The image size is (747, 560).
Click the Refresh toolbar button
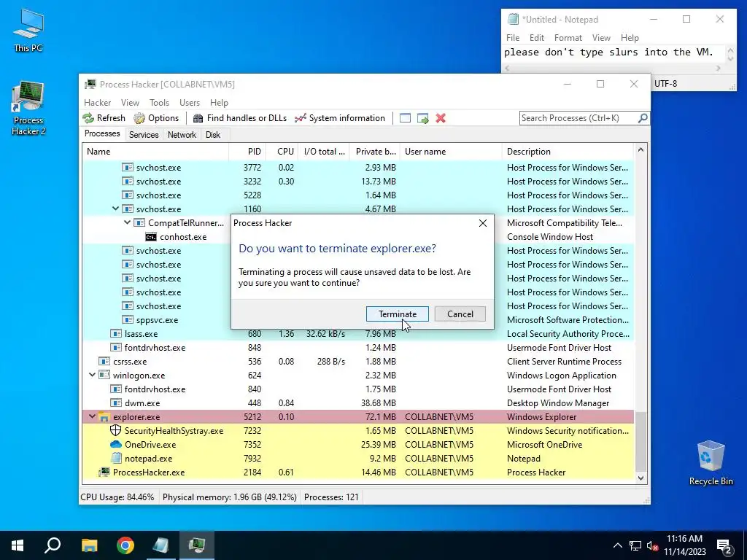pos(104,118)
